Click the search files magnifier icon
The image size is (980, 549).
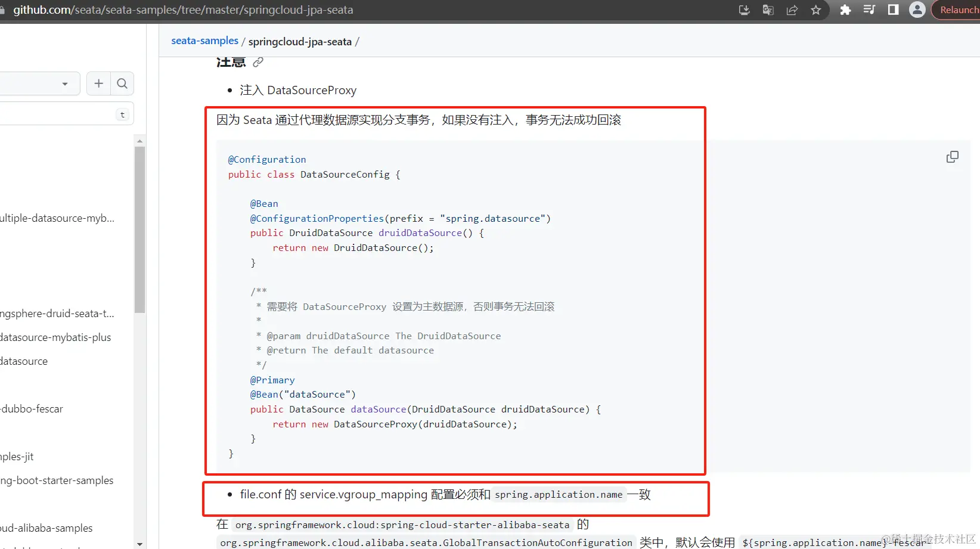click(122, 83)
